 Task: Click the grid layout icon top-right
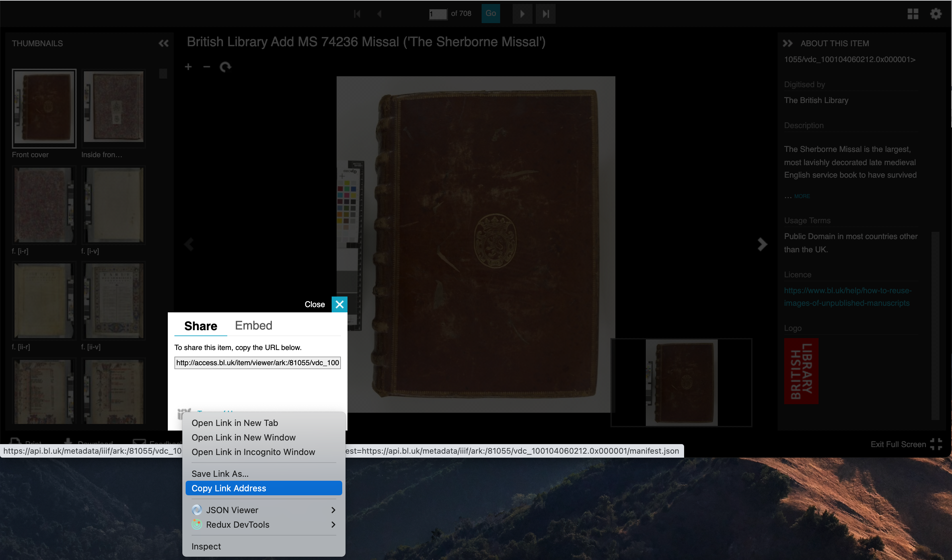coord(913,13)
